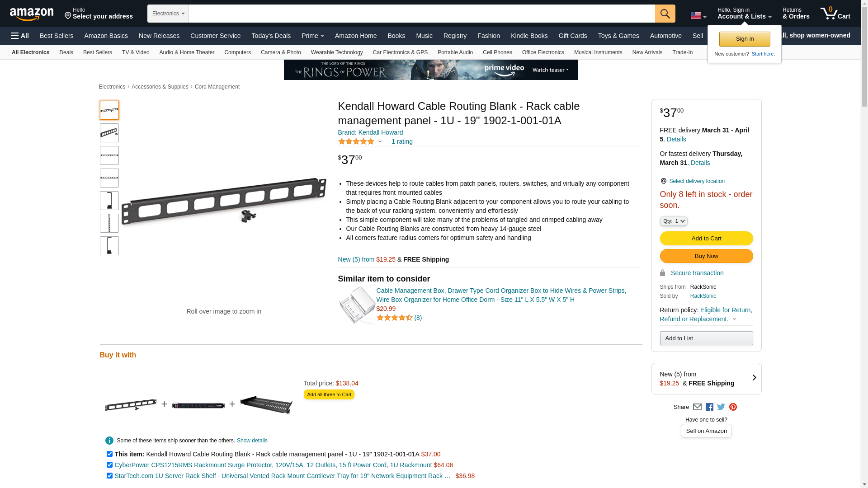Go to Amazon home via logo

(x=32, y=14)
